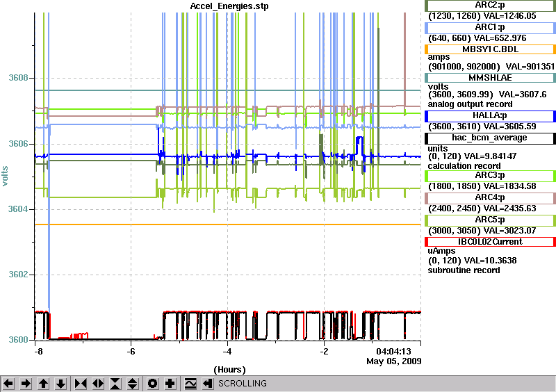Click the -6 hours x-axis tick label
The width and height of the screenshot is (556, 392).
[x=131, y=351]
